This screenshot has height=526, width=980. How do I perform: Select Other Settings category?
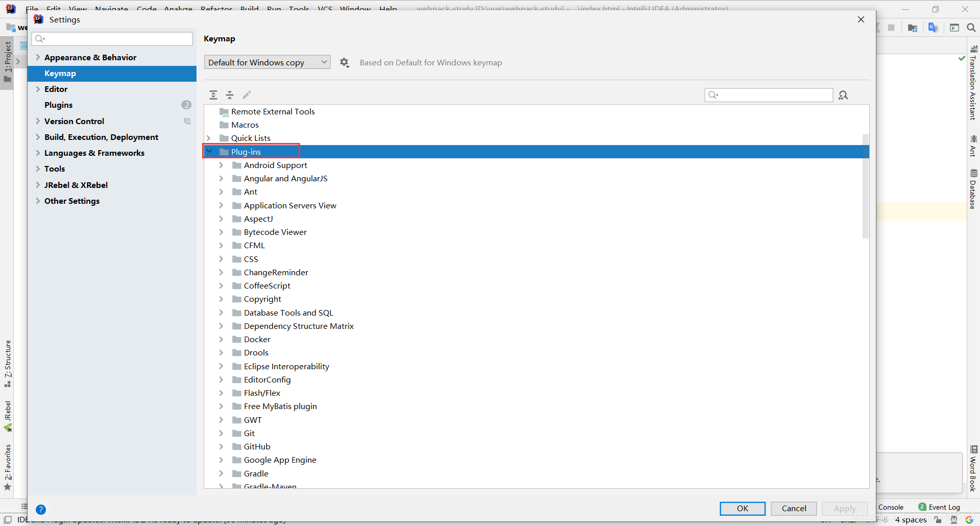coord(112,201)
